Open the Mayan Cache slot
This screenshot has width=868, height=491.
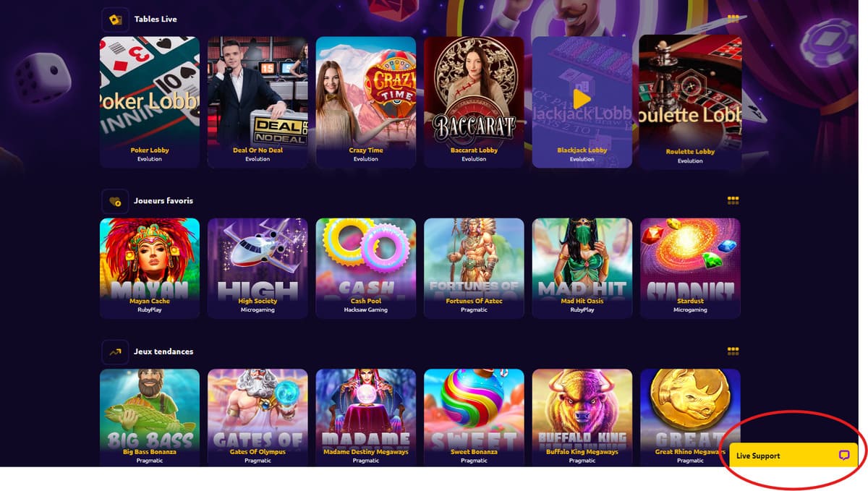pos(150,268)
